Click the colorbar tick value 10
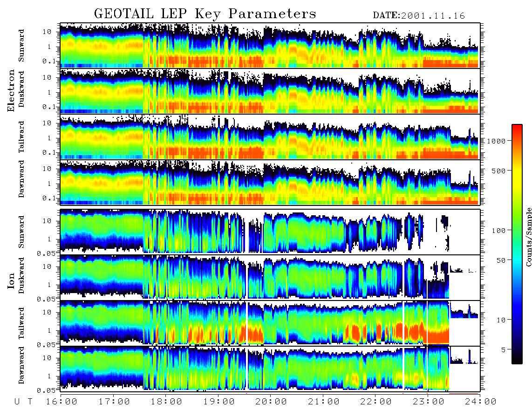The width and height of the screenshot is (532, 410). click(x=501, y=320)
